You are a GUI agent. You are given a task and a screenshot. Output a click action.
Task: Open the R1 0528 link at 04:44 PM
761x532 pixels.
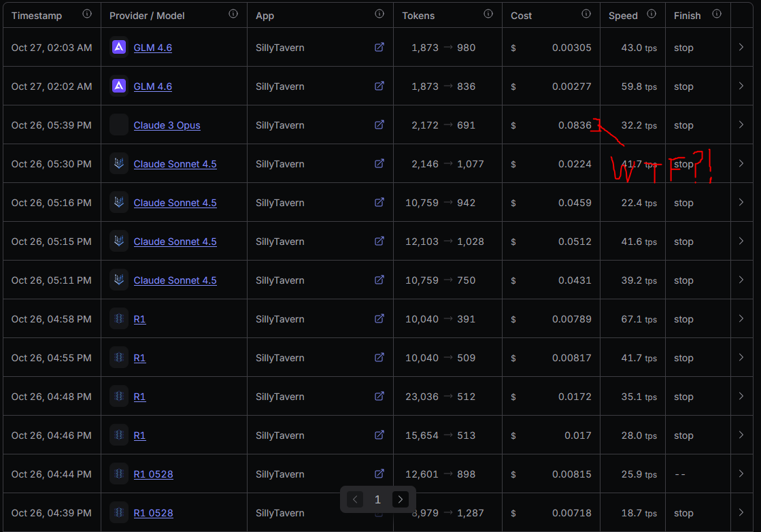coord(154,474)
